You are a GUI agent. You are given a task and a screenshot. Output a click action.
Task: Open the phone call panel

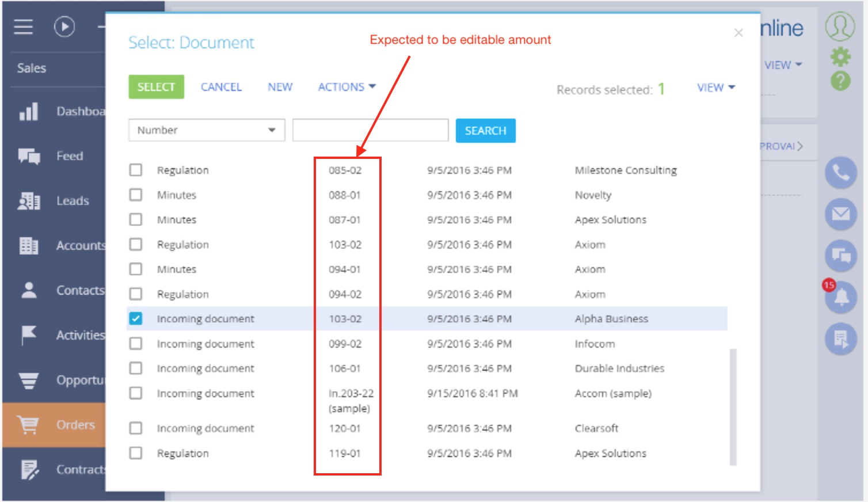[x=841, y=173]
